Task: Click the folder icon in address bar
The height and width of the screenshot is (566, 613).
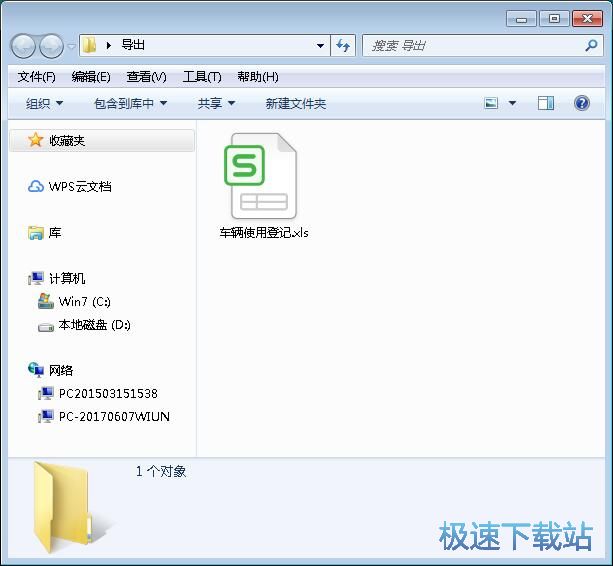Action: [x=90, y=45]
